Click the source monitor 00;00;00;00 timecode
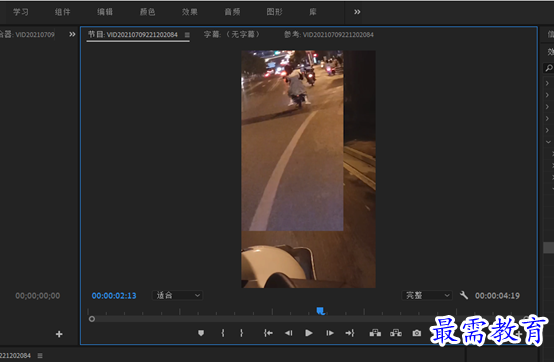 coord(37,296)
